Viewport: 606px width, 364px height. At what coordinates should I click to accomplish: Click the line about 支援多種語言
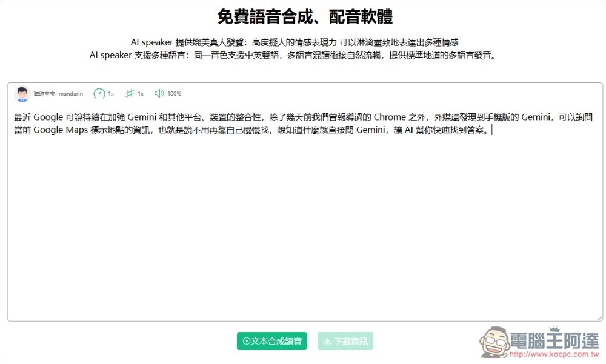tap(293, 55)
